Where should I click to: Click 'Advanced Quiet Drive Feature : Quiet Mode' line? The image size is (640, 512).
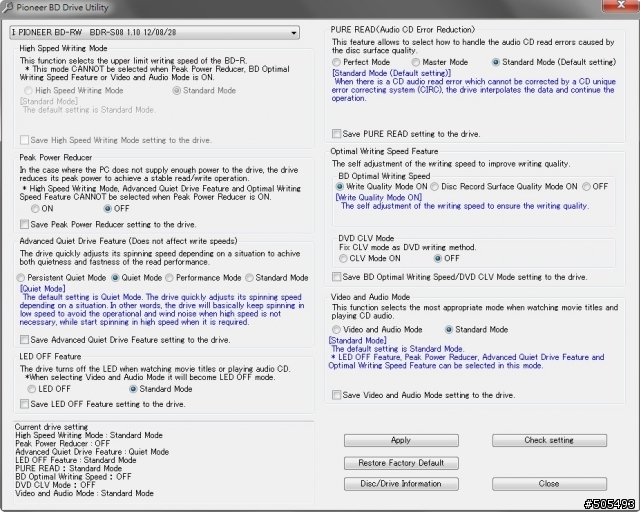[x=92, y=452]
